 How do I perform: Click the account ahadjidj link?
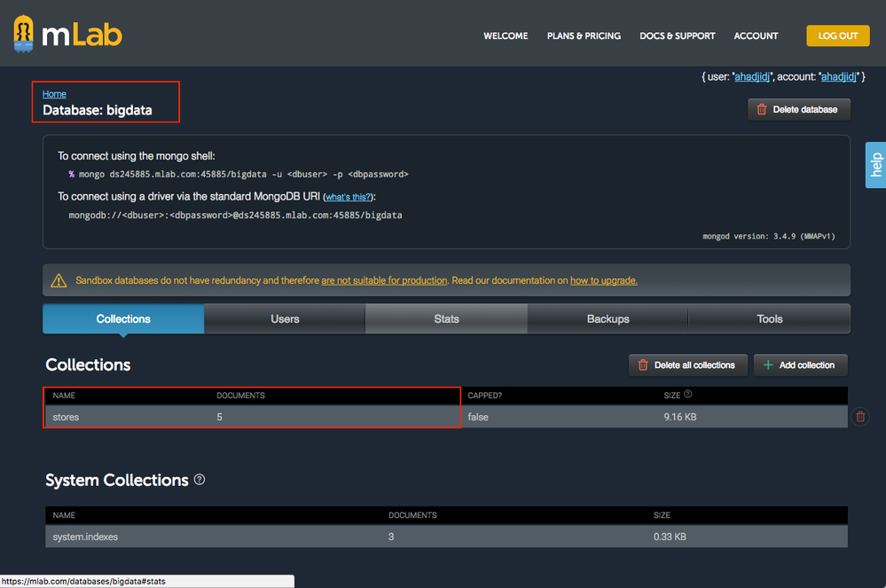click(838, 77)
